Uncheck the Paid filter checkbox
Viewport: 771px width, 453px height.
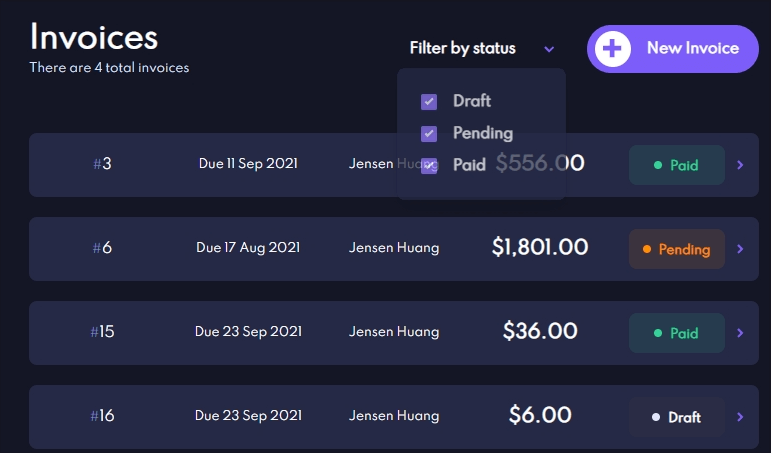point(429,165)
